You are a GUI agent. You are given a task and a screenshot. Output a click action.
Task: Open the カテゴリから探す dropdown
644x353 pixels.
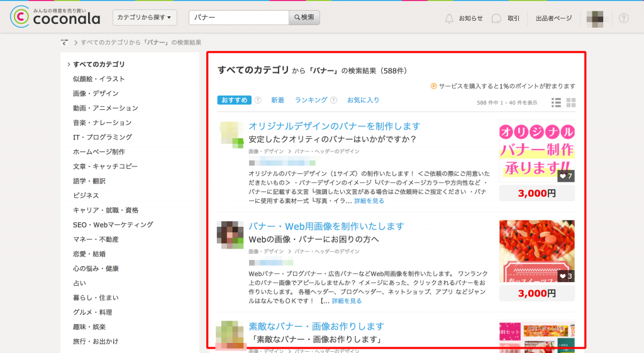click(145, 18)
